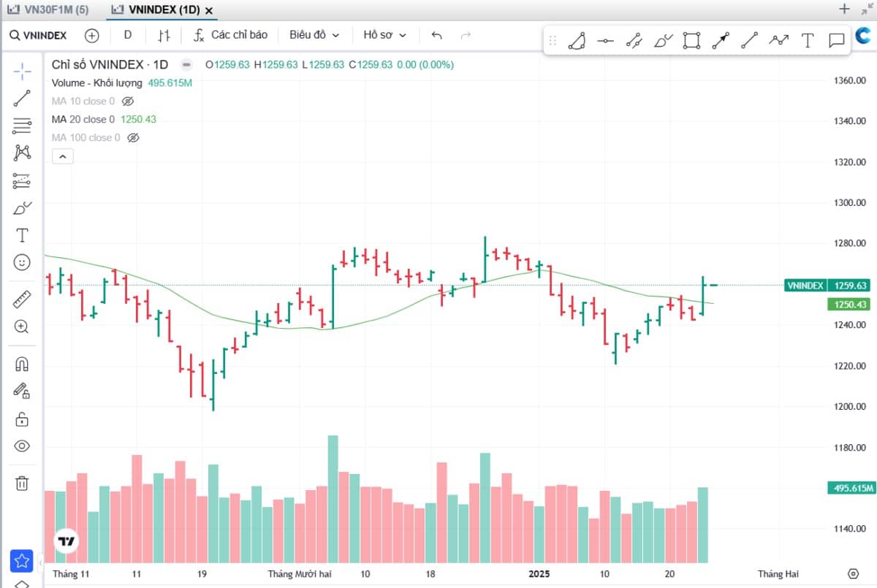Pick the horizontal line in floating toolbar
The width and height of the screenshot is (877, 588).
tap(605, 41)
